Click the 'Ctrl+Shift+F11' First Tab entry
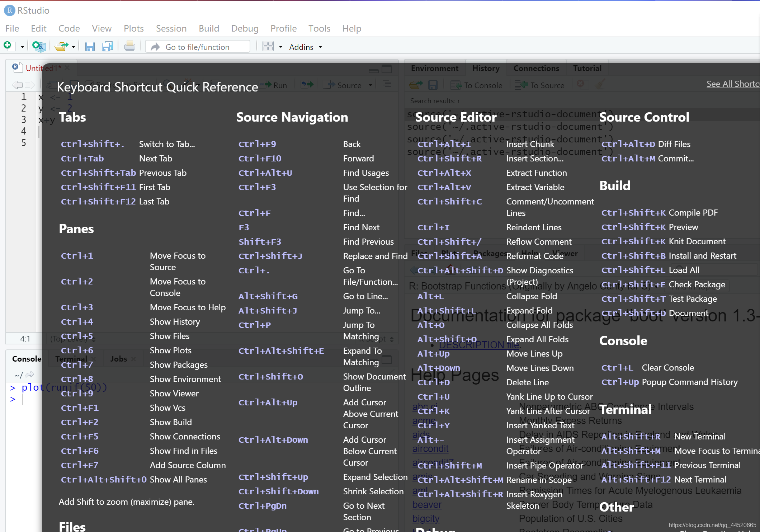Screen dimensions: 760x532 [115, 187]
